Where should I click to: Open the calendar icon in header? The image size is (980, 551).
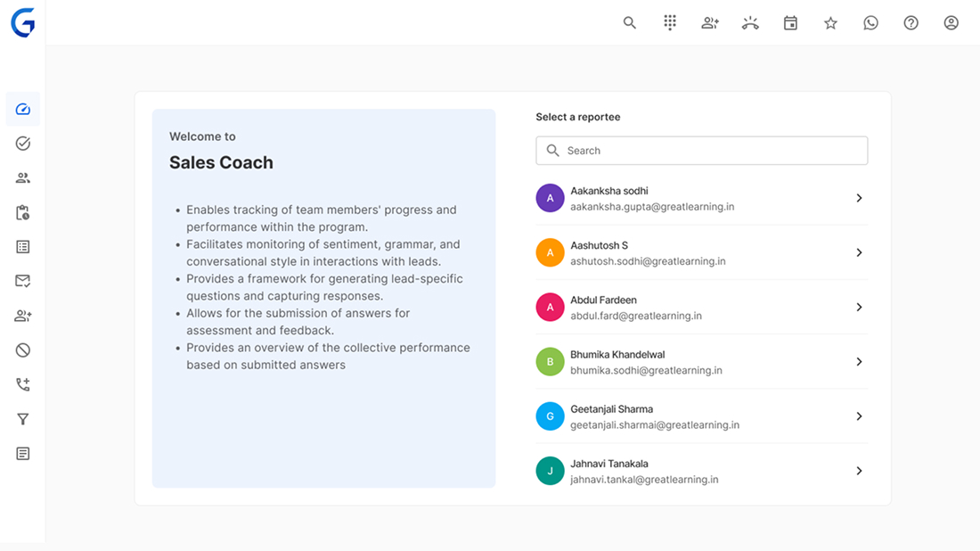coord(790,23)
